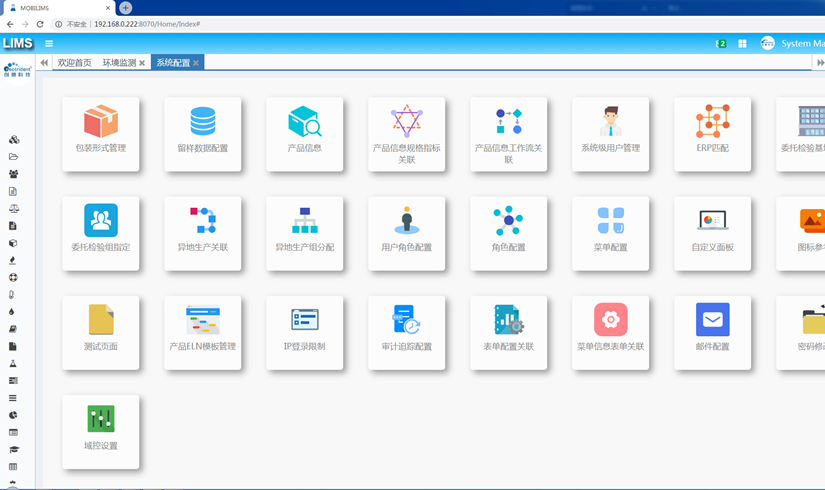Open 测试页面 test page tile
The height and width of the screenshot is (490, 825).
pos(100,333)
